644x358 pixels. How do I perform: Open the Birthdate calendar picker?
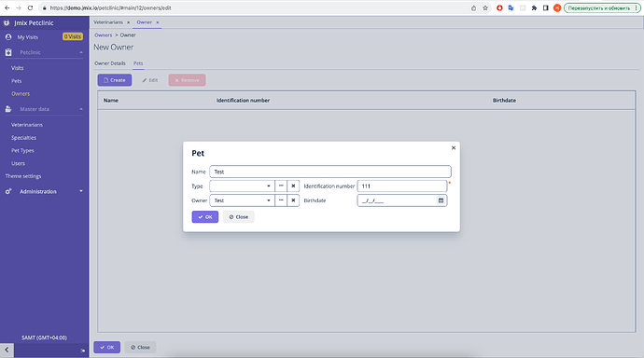(441, 200)
